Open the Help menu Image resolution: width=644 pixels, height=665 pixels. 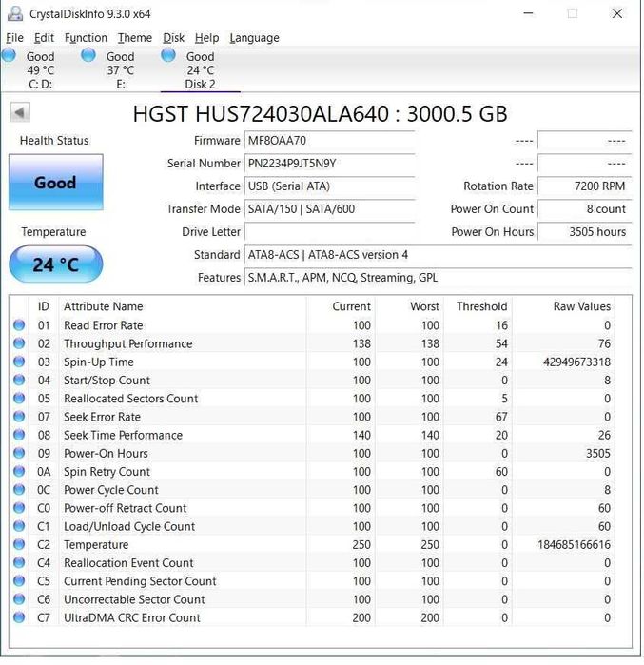coord(206,38)
